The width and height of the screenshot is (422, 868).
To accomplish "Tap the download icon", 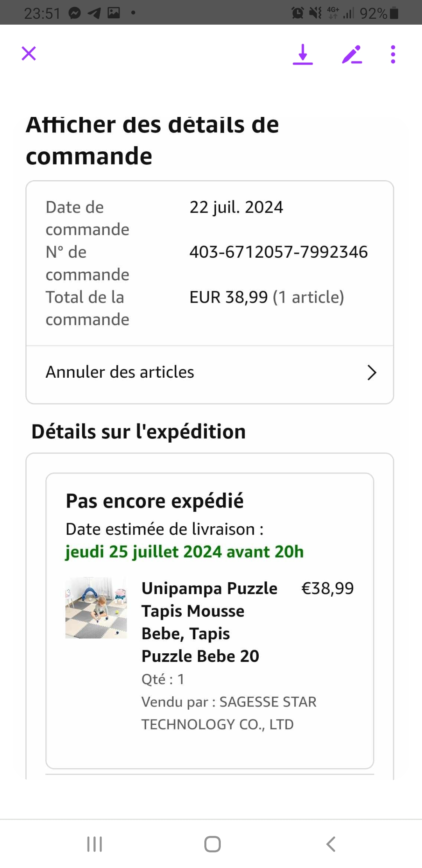I will pos(303,54).
